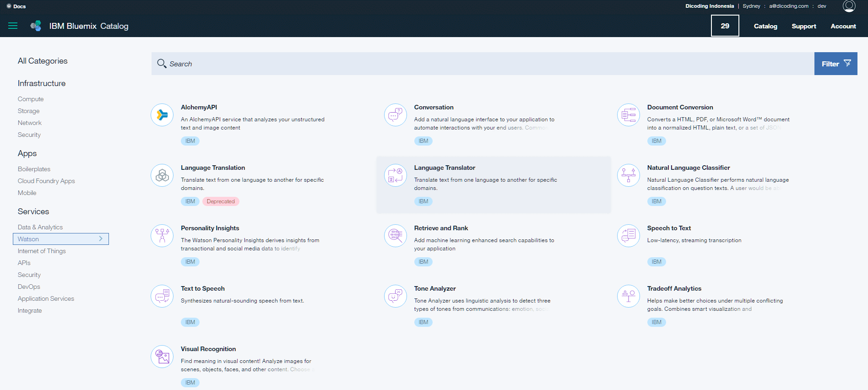Open the hamburger navigation menu
Image resolution: width=868 pixels, height=390 pixels.
13,26
